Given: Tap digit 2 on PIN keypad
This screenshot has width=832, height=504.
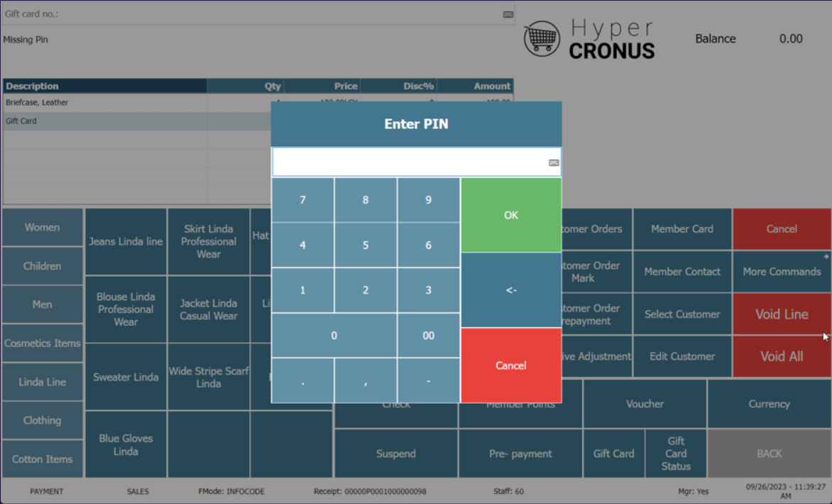Looking at the screenshot, I should (366, 290).
